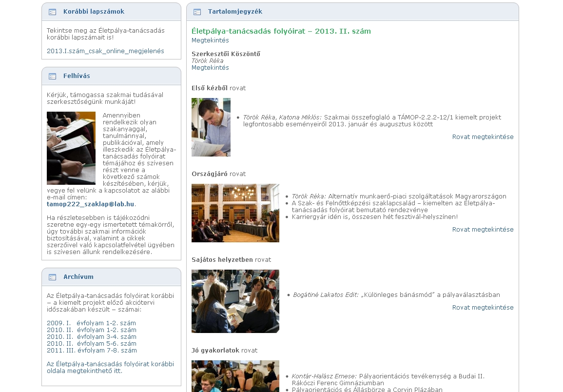Click the tamop222_szaklap@lab.hu email link
The width and height of the screenshot is (563, 392).
(x=91, y=204)
